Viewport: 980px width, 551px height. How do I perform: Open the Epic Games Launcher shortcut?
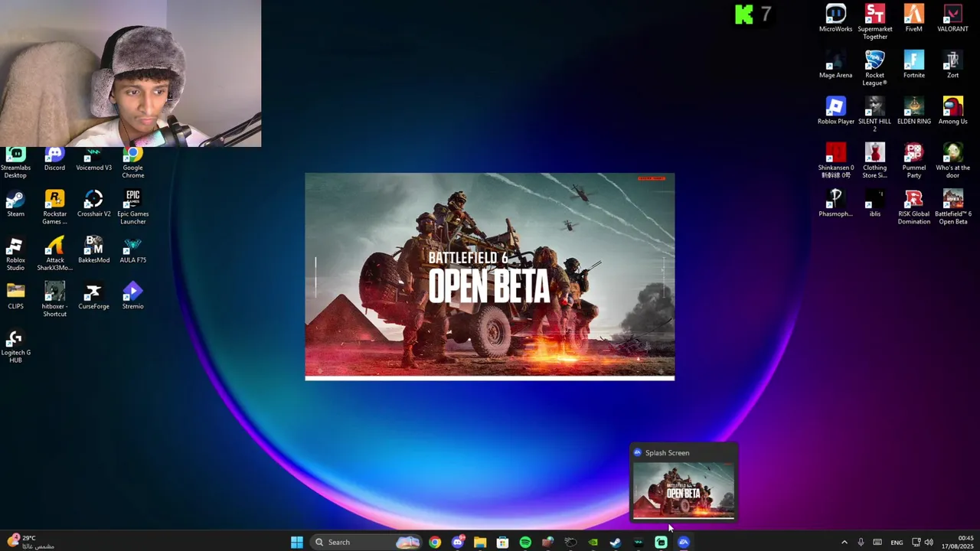132,208
